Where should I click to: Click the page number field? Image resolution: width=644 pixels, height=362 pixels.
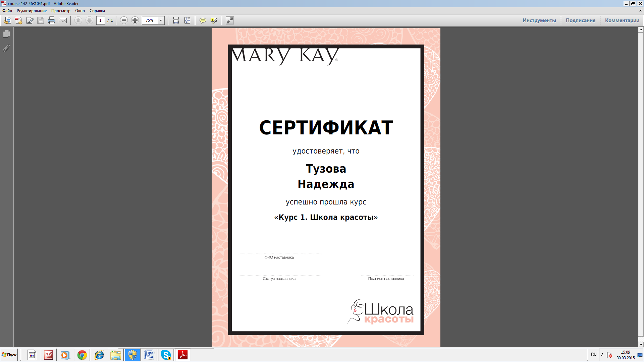tap(100, 20)
